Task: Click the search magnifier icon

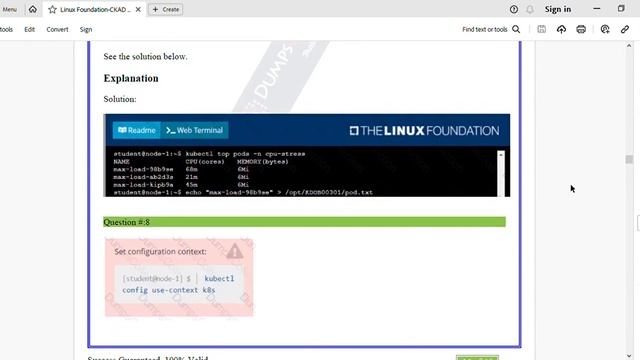Action: click(516, 29)
